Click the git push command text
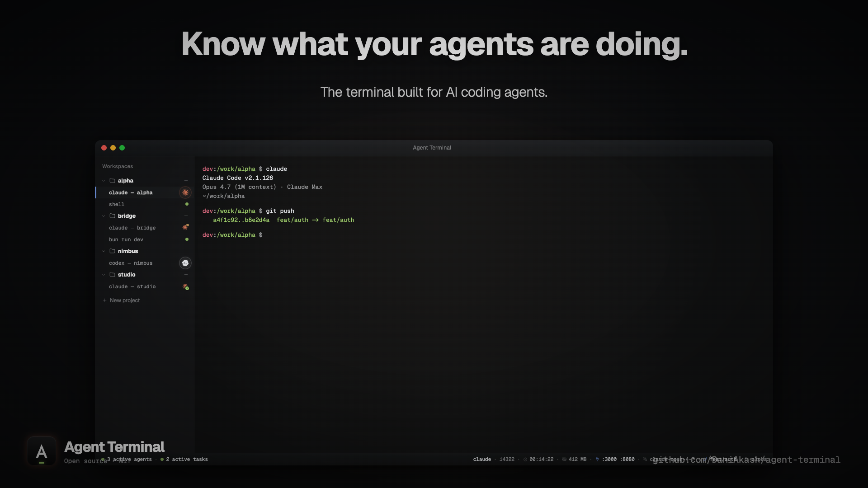868x488 pixels. click(280, 211)
